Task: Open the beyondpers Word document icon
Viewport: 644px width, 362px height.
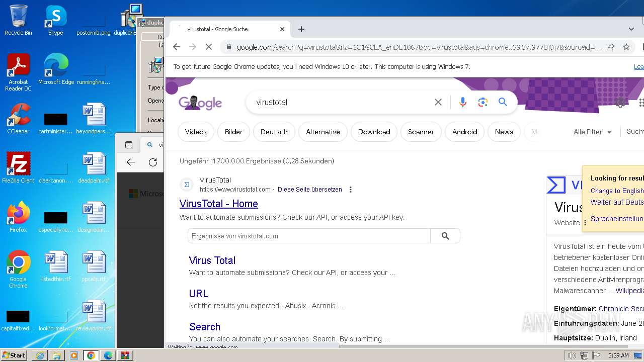Action: pos(94,119)
